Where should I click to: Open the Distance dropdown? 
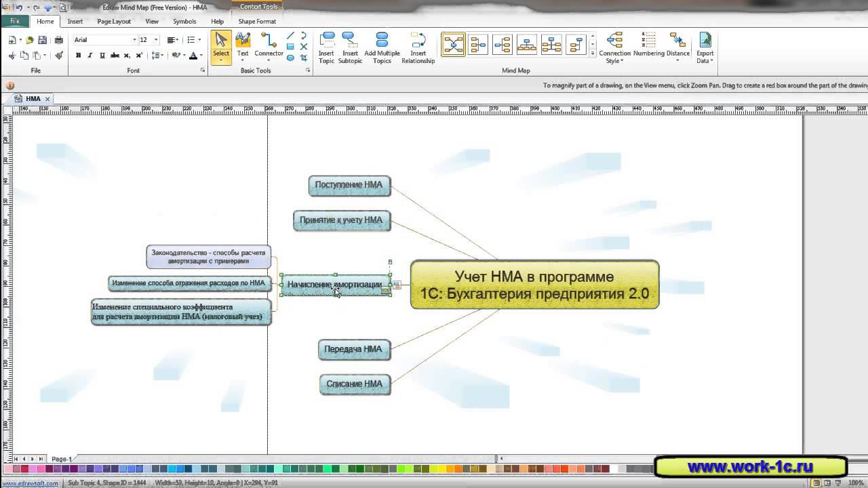click(677, 47)
